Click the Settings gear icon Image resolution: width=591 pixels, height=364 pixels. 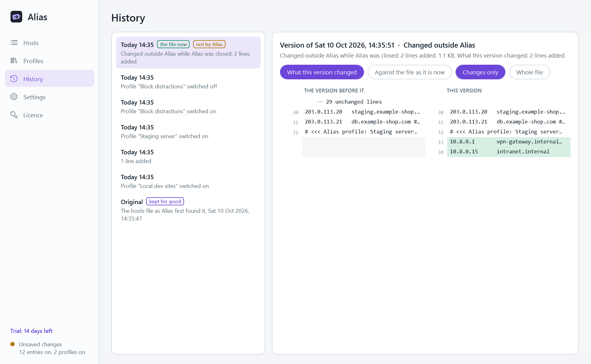tap(14, 97)
